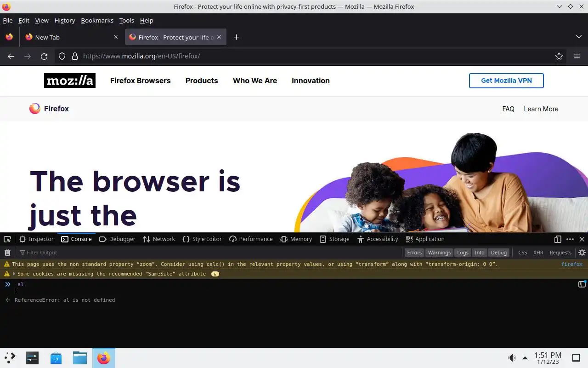This screenshot has width=588, height=368.
Task: Open the Innovation navigation item
Action: coord(311,80)
